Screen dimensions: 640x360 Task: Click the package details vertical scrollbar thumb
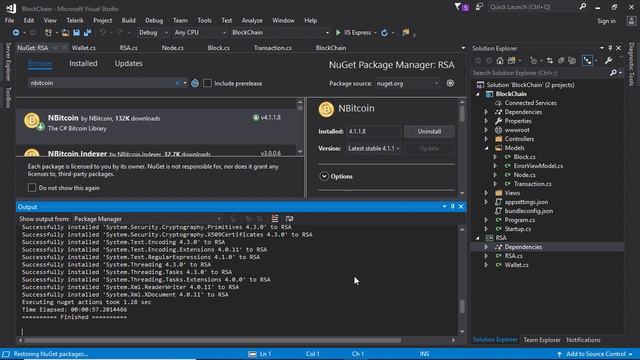[x=462, y=113]
